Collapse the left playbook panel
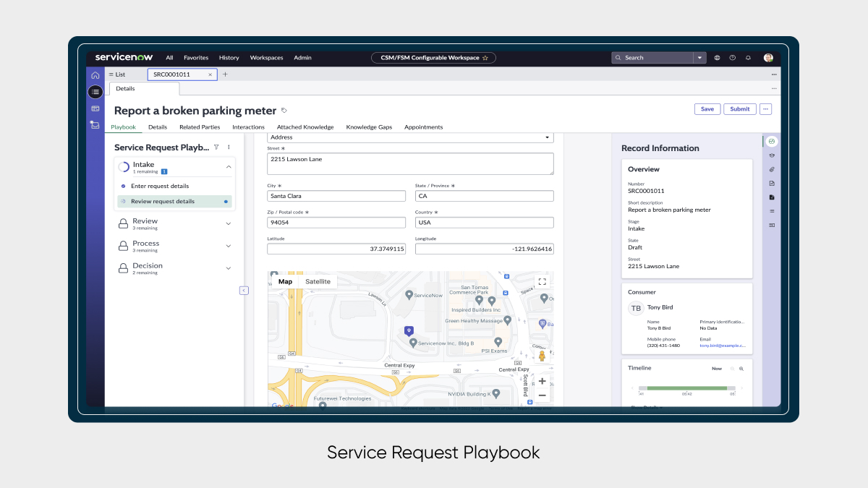The image size is (868, 488). [x=244, y=290]
